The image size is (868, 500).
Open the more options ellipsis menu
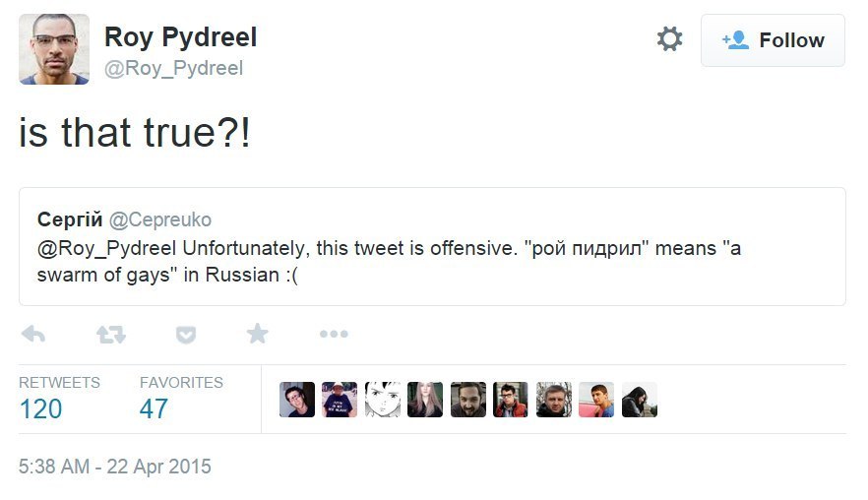click(x=334, y=335)
